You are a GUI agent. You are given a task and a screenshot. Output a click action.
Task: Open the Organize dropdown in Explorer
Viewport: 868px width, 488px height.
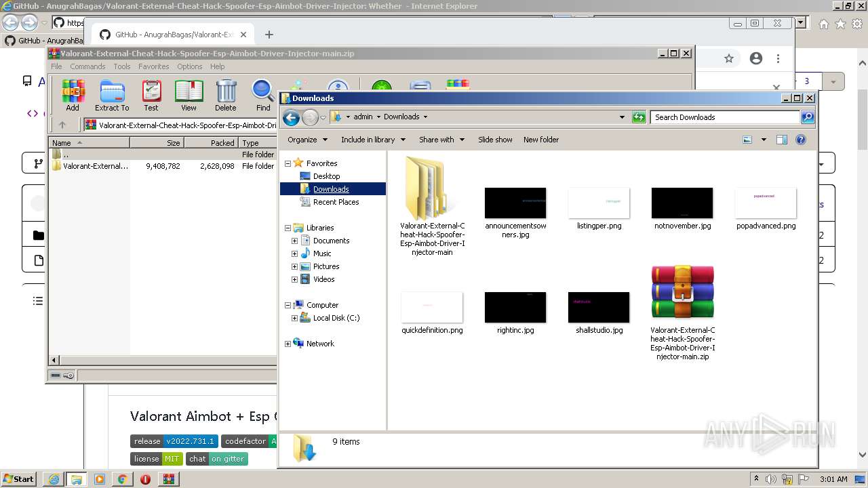307,140
